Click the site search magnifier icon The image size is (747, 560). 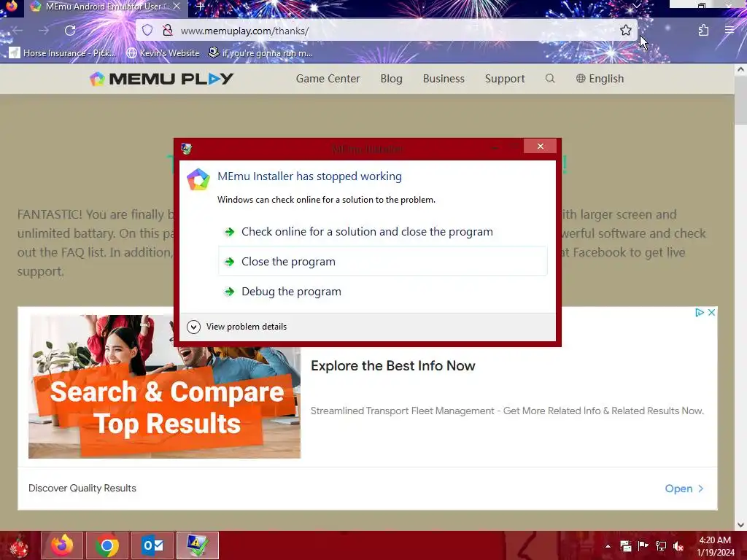[x=550, y=78]
